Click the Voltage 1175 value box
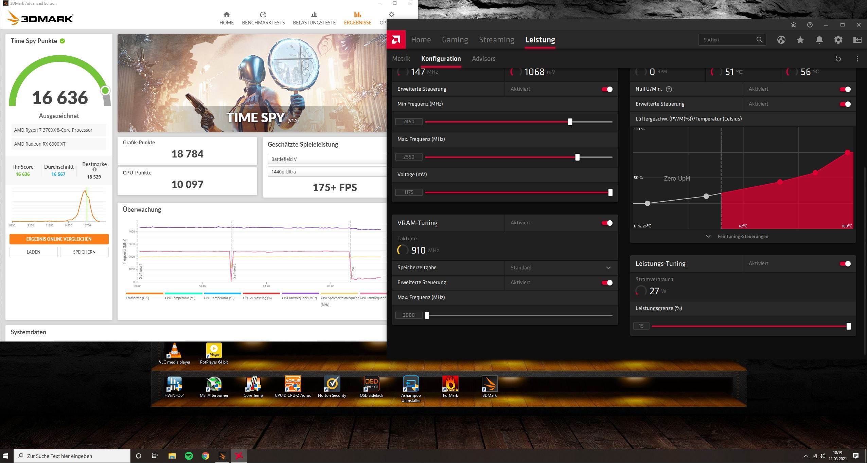The height and width of the screenshot is (463, 868). pyautogui.click(x=409, y=192)
